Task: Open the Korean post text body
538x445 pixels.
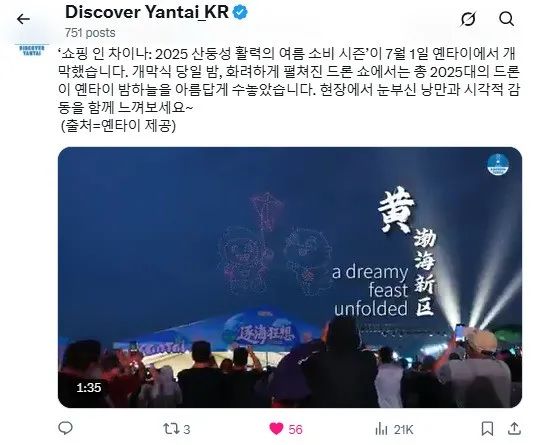Action: (x=290, y=90)
